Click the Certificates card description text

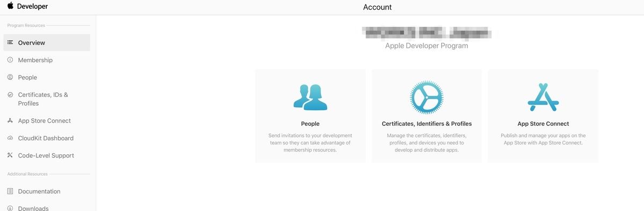pos(427,143)
